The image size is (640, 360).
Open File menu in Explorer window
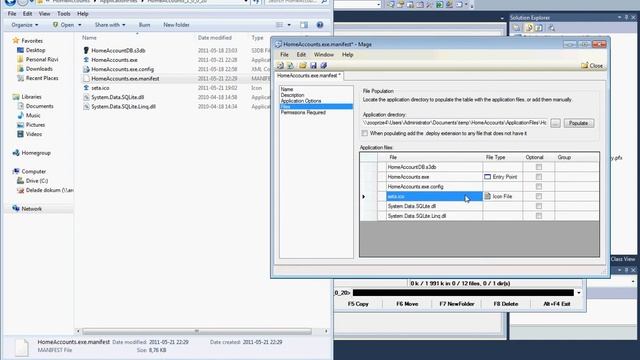(x=12, y=13)
